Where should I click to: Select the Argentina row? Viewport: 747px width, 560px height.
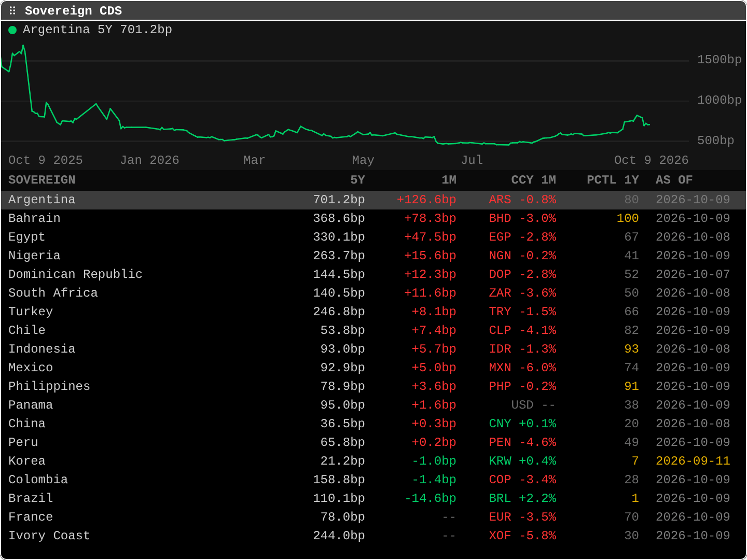pos(374,200)
